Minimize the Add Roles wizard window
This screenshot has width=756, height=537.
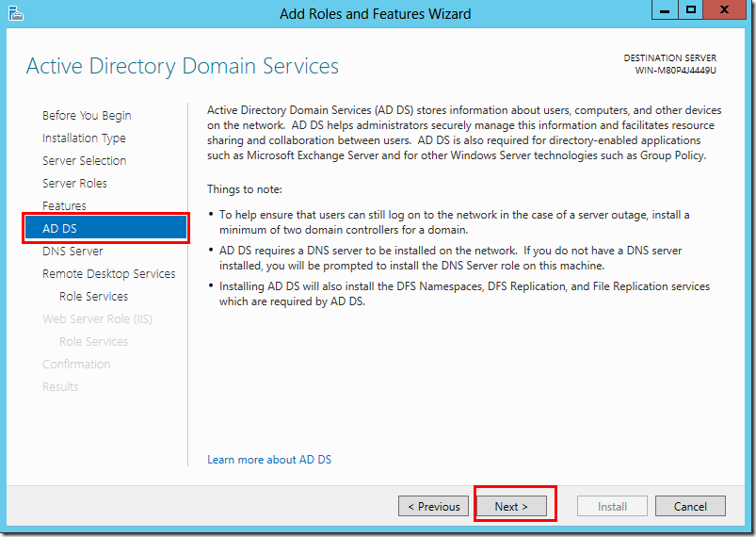[666, 11]
